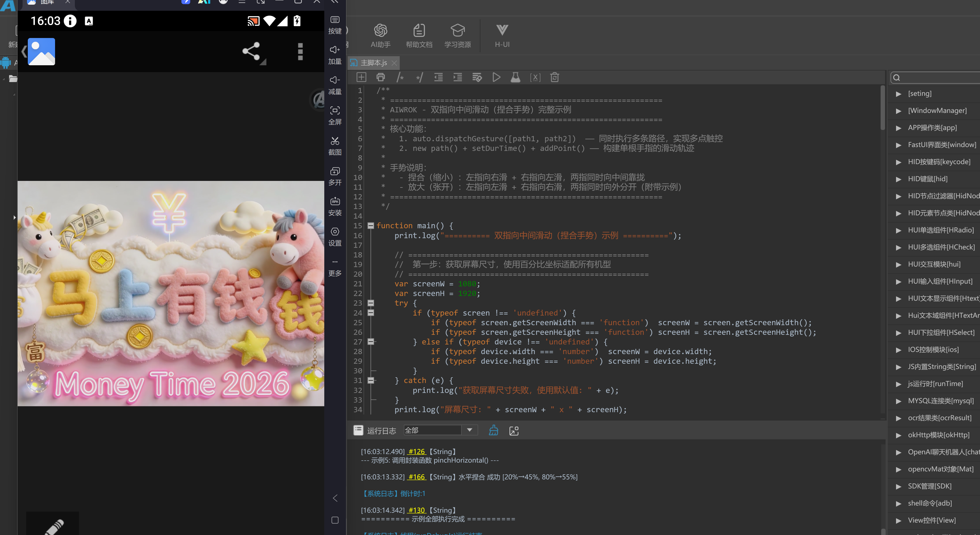Close the 主脚本.js tab
Screen dimensions: 980x535
394,63
